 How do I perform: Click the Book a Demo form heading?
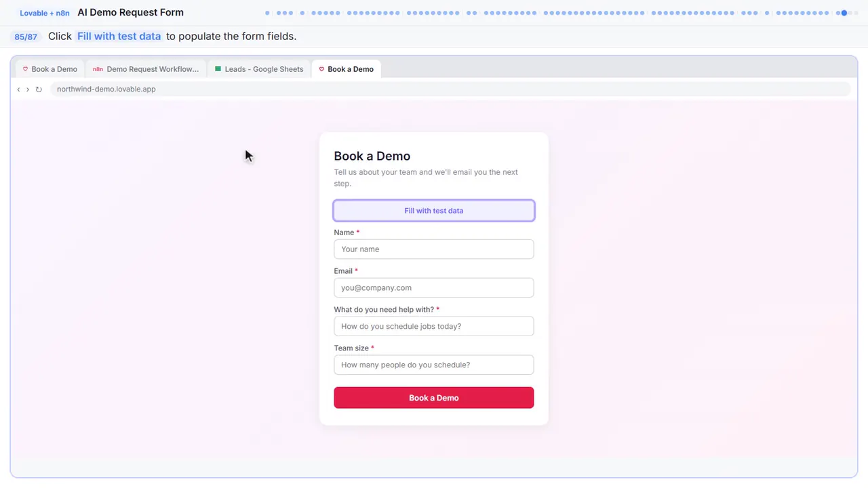click(372, 156)
